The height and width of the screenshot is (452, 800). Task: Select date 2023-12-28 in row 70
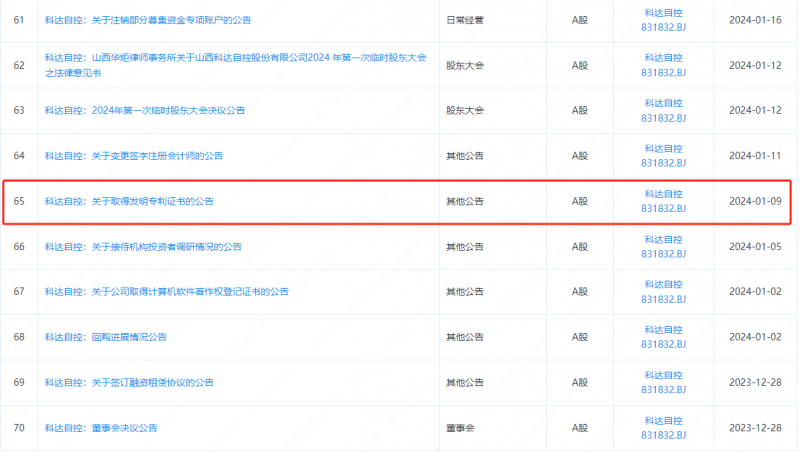pyautogui.click(x=755, y=428)
